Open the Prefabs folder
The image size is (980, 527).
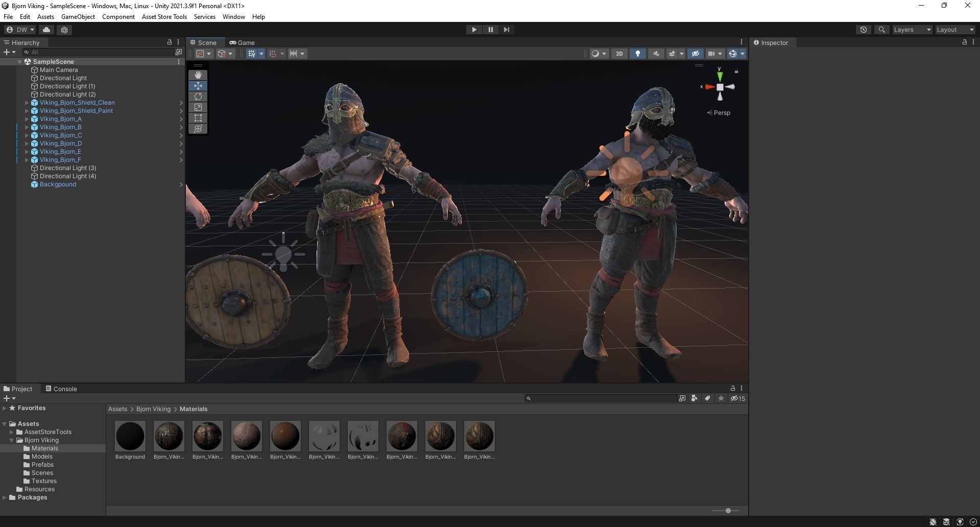[42, 465]
